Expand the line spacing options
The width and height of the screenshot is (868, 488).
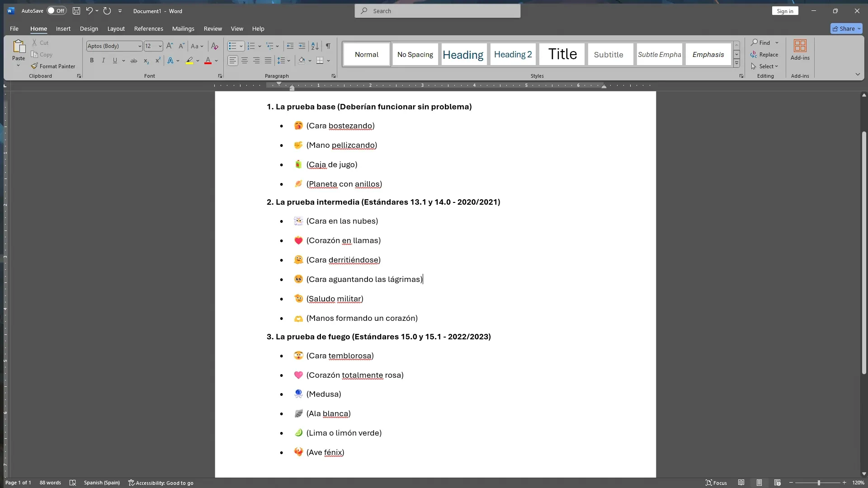tap(288, 60)
